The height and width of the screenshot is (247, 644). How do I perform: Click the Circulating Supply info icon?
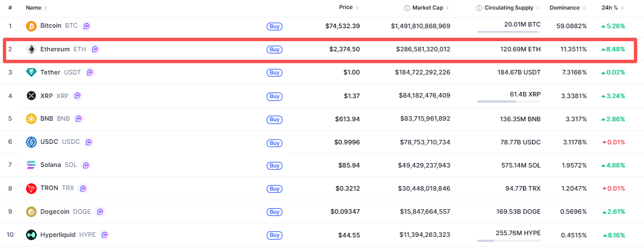click(x=479, y=8)
